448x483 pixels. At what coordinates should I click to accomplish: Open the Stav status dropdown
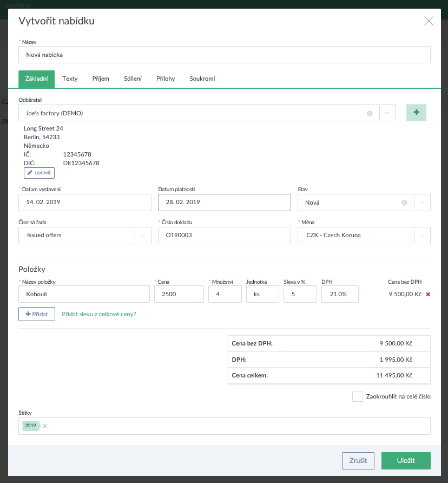422,203
